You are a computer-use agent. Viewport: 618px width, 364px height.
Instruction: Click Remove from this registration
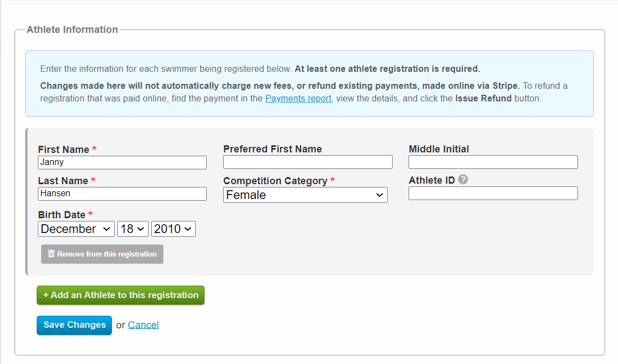101,254
